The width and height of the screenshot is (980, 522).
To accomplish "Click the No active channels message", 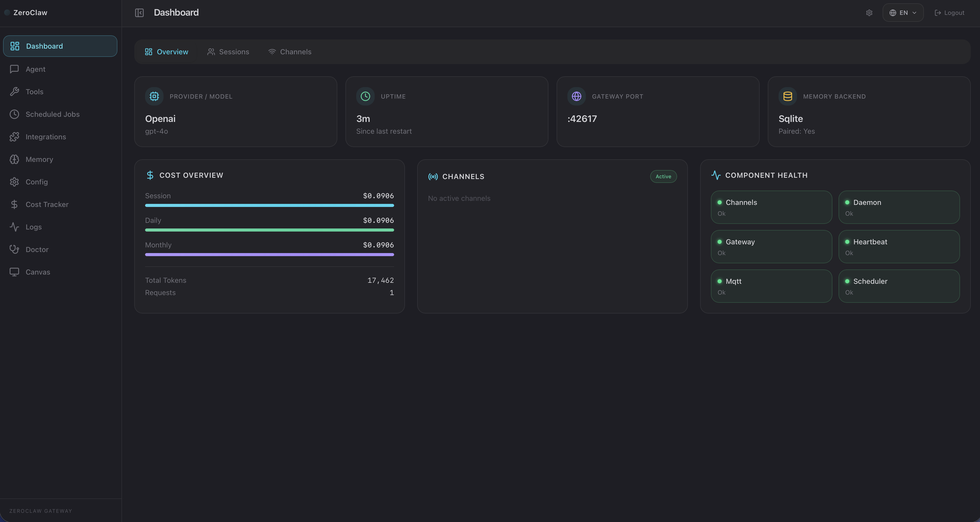I will pyautogui.click(x=459, y=198).
